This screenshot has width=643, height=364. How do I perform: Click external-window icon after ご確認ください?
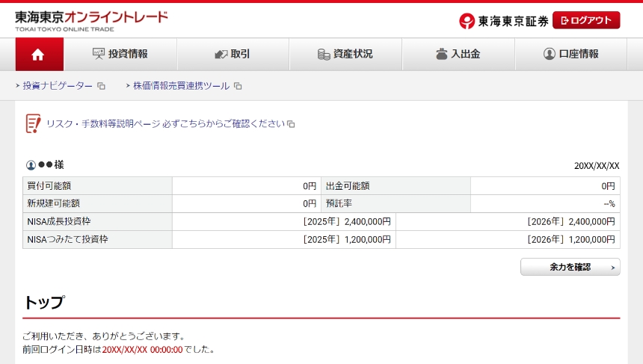[292, 124]
